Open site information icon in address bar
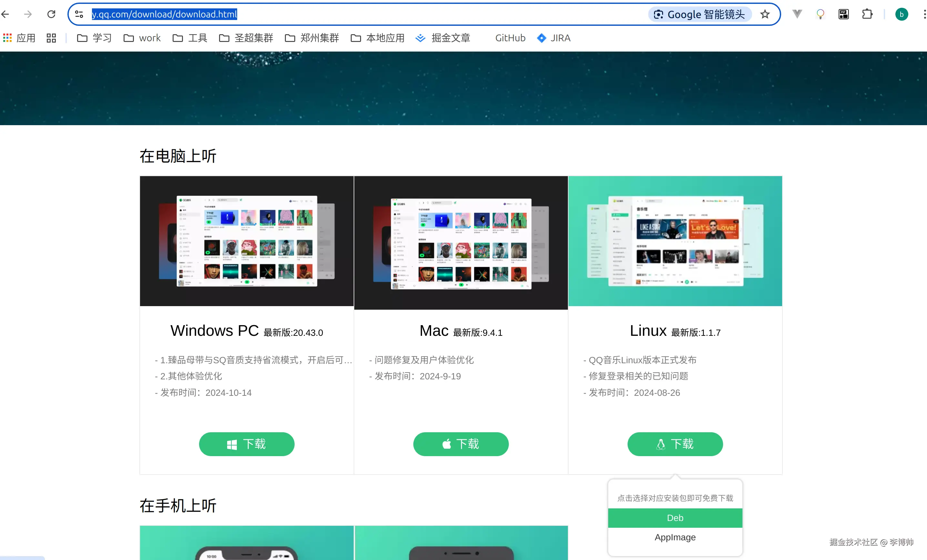The height and width of the screenshot is (560, 927). pyautogui.click(x=79, y=14)
